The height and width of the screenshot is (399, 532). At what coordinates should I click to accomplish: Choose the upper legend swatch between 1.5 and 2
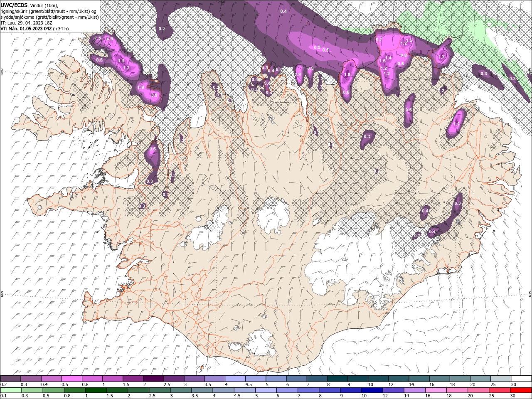coord(133,379)
